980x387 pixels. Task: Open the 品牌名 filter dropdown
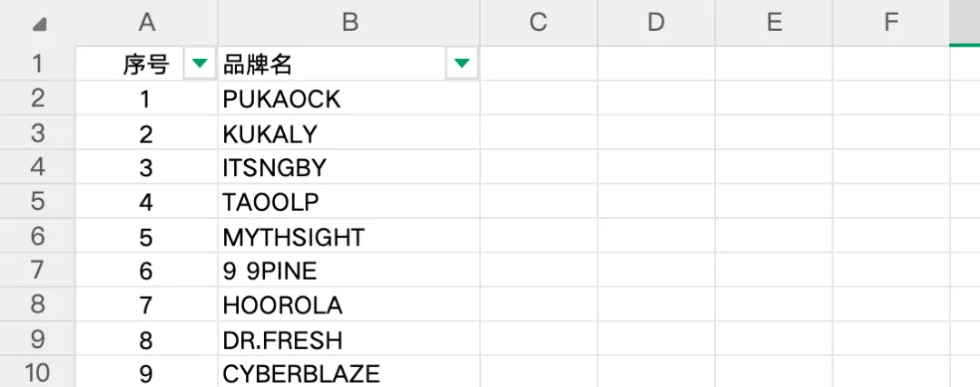pyautogui.click(x=462, y=64)
